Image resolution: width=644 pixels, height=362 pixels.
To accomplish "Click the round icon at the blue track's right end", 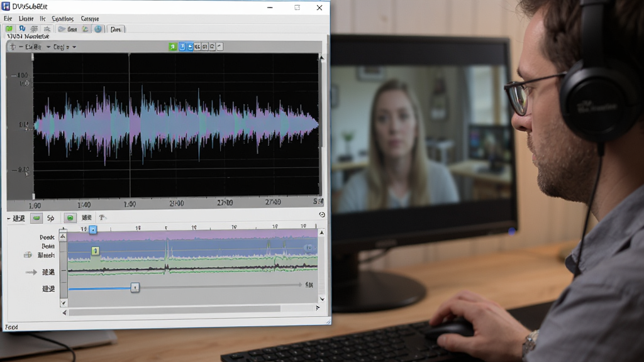I will [309, 248].
